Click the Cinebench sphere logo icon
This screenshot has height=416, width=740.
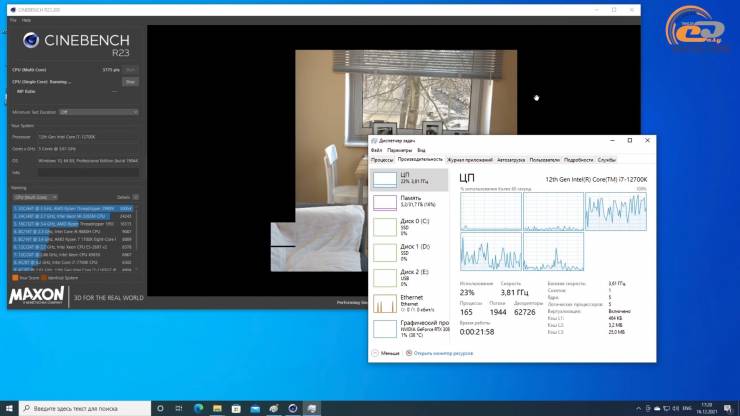click(x=31, y=41)
